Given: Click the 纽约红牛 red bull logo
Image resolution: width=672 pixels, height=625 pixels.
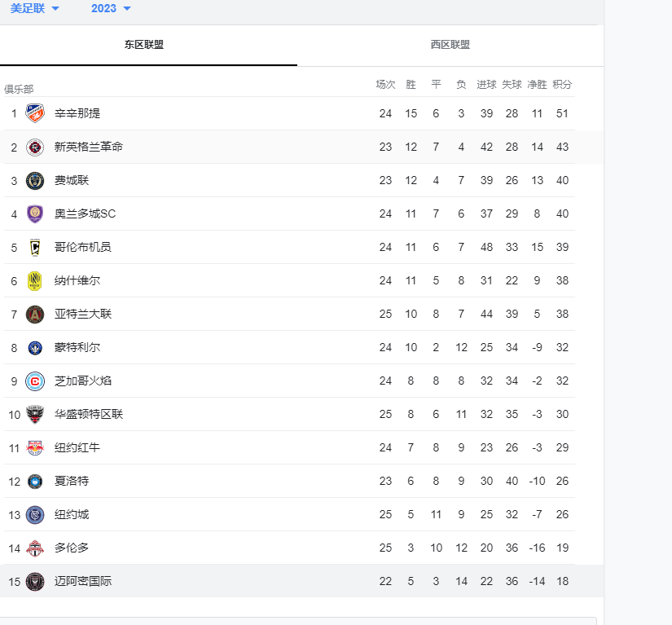Looking at the screenshot, I should coord(35,448).
